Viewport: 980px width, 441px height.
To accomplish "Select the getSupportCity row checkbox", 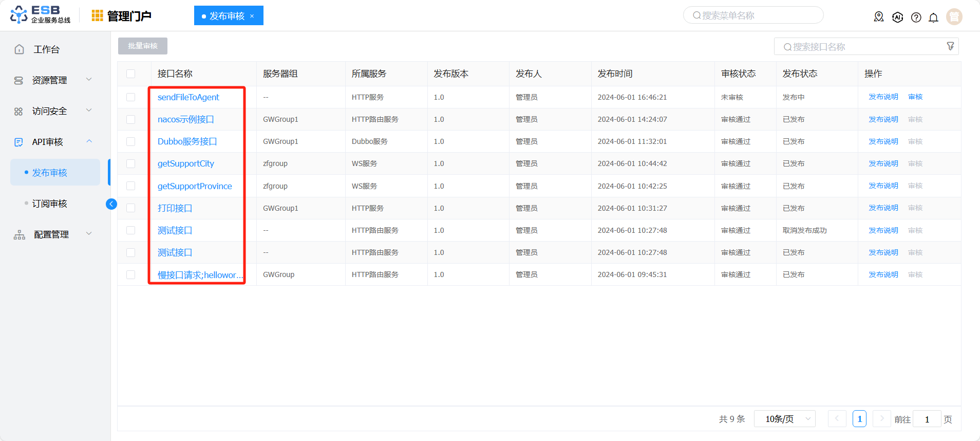I will coord(131,163).
